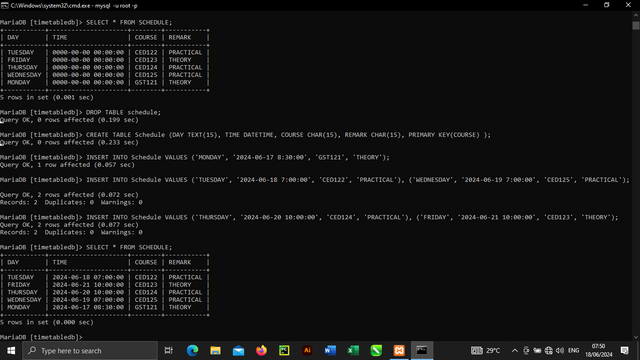Open the Mail app from taskbar

238,351
